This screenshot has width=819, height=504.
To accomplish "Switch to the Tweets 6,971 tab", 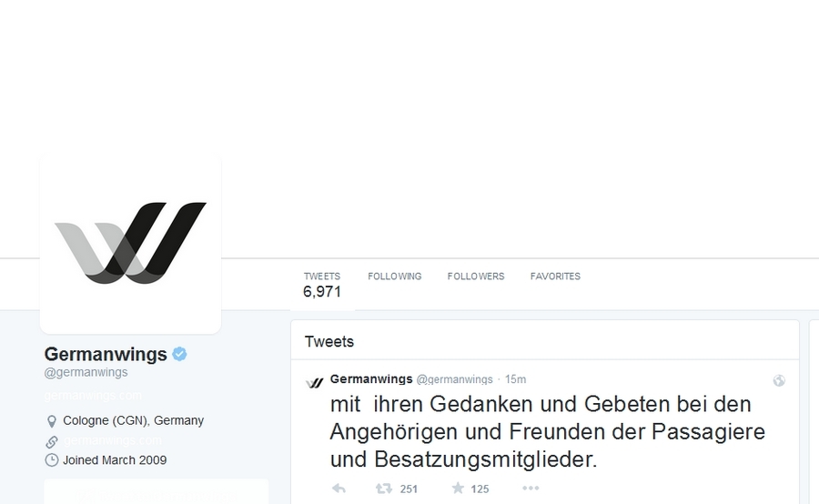I will click(x=322, y=285).
